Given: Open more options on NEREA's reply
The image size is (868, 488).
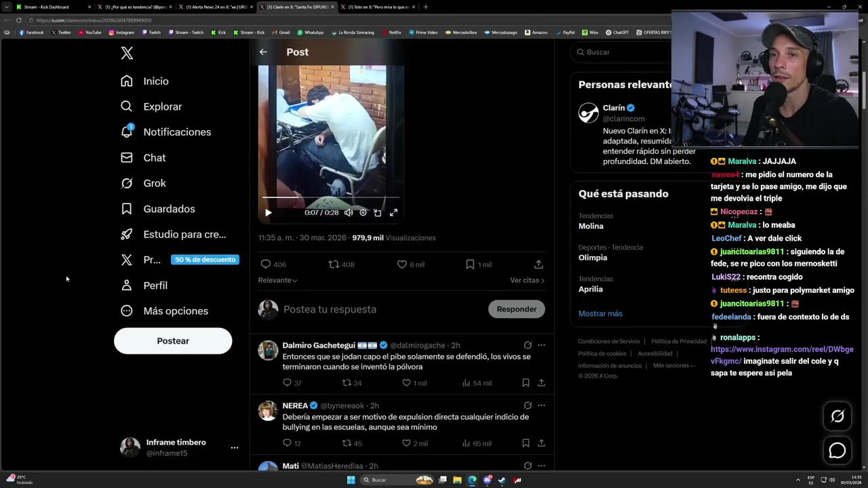Looking at the screenshot, I should 541,405.
